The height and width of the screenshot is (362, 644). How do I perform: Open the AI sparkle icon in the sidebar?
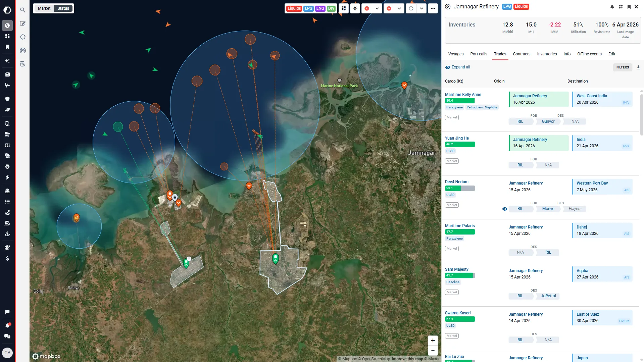(7, 61)
